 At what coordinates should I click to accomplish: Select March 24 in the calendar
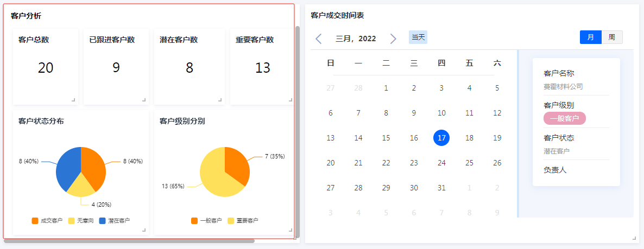click(441, 163)
